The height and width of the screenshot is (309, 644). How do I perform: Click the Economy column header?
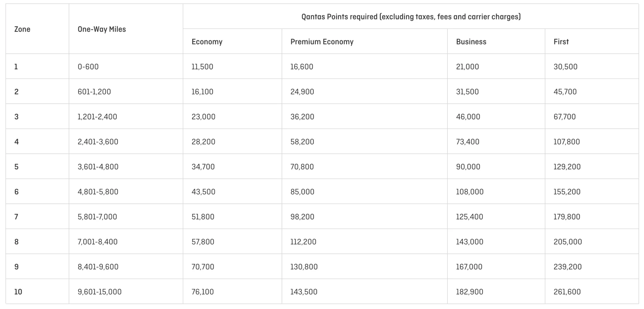tap(207, 42)
